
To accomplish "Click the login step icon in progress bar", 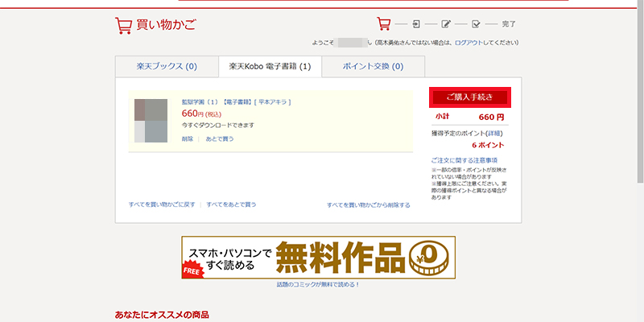I will tap(415, 24).
